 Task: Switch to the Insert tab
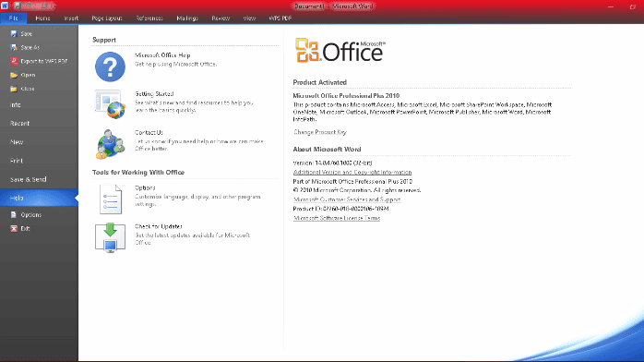pyautogui.click(x=71, y=18)
